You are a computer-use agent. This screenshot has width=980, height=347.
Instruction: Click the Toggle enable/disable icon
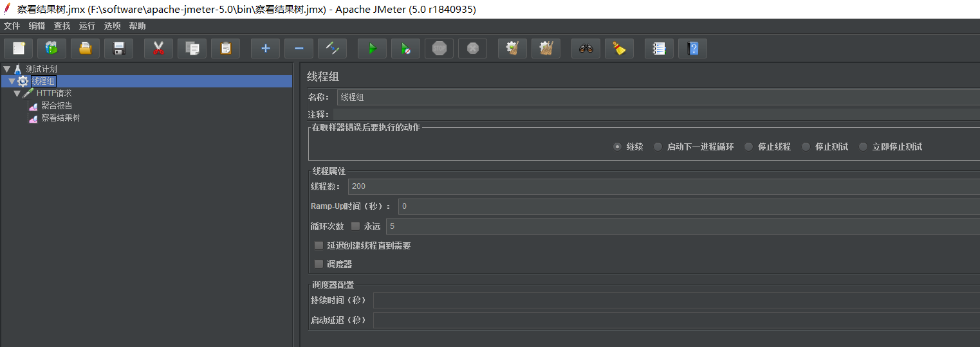332,48
